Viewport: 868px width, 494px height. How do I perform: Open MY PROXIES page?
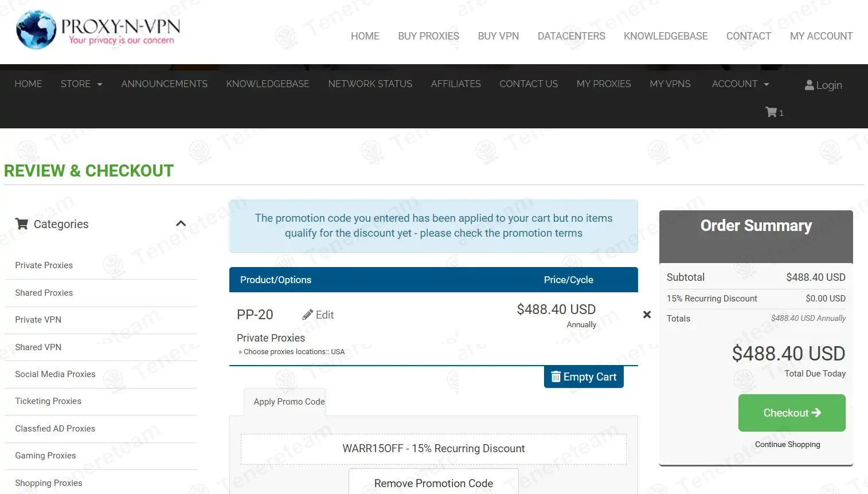(x=604, y=84)
